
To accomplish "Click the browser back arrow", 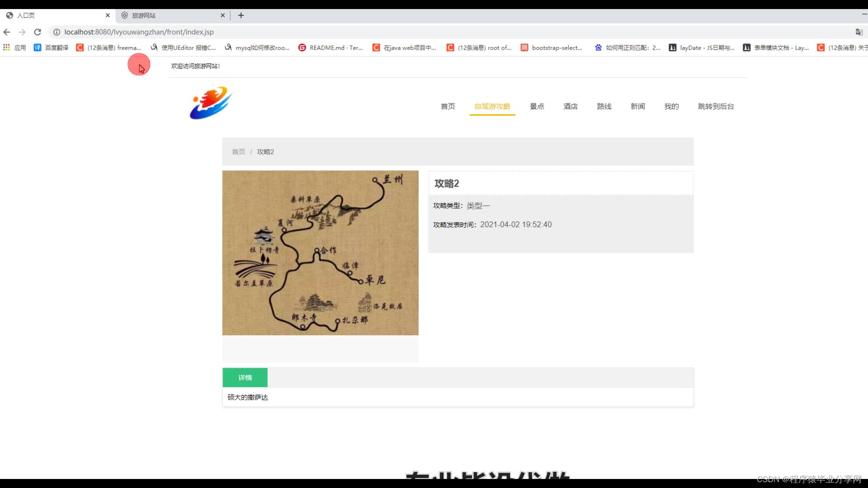I will click(x=7, y=32).
